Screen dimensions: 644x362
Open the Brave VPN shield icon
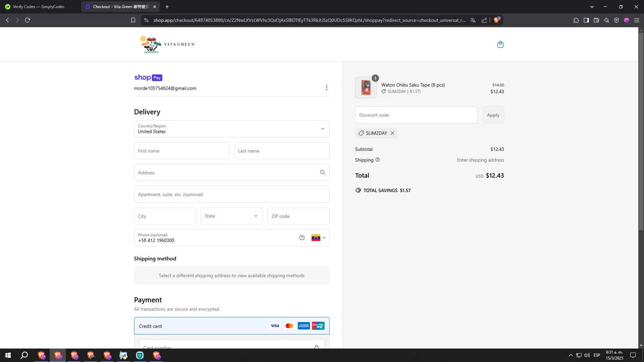(617, 20)
